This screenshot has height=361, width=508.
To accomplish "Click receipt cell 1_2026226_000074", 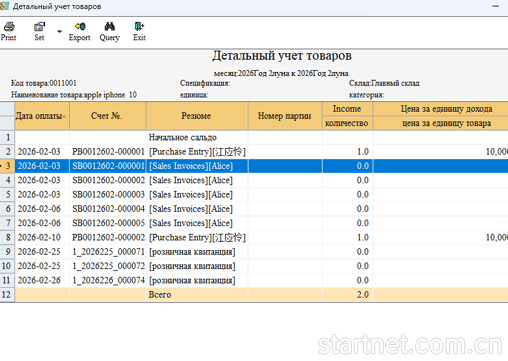I will [x=108, y=281].
